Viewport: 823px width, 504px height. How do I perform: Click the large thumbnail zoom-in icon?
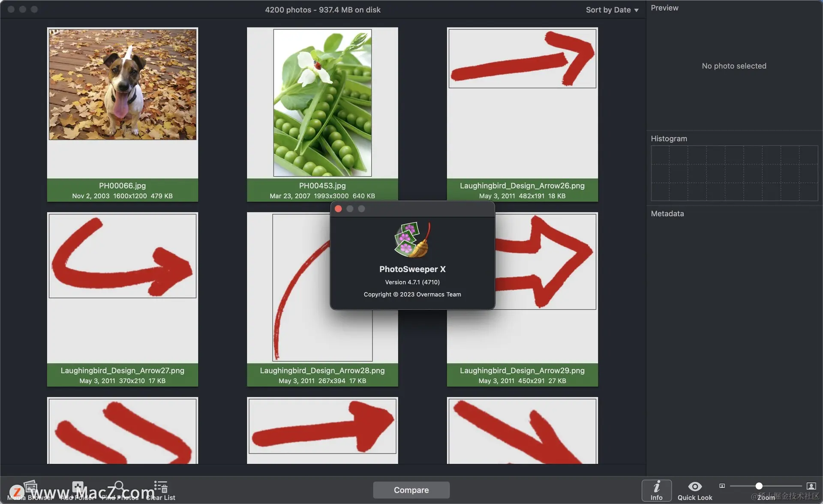[811, 486]
